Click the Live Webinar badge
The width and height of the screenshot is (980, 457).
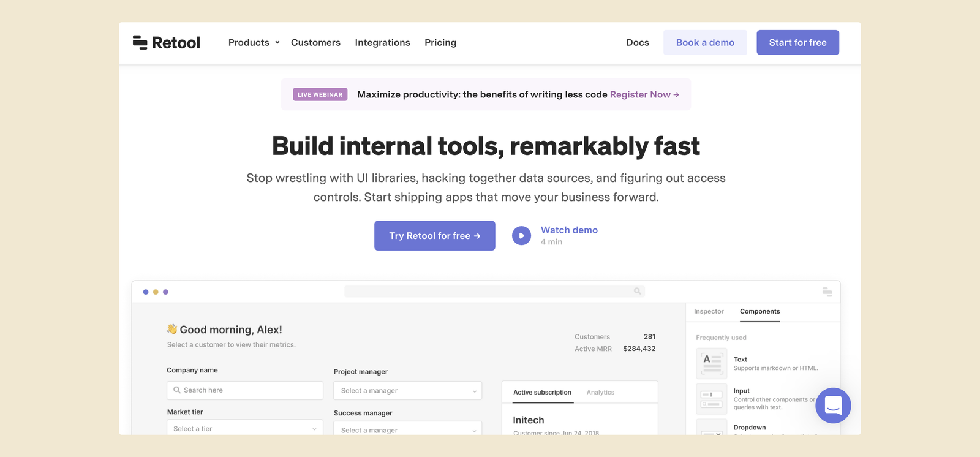pyautogui.click(x=320, y=94)
